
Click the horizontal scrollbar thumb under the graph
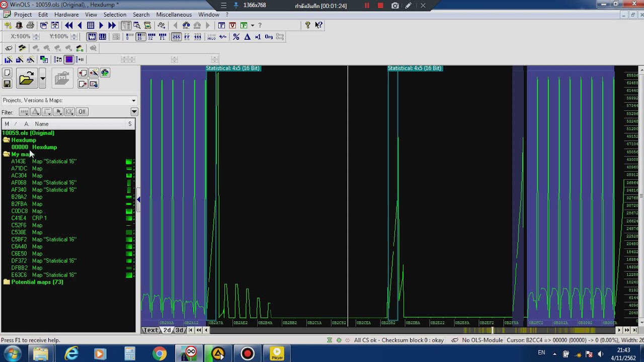pyautogui.click(x=493, y=330)
